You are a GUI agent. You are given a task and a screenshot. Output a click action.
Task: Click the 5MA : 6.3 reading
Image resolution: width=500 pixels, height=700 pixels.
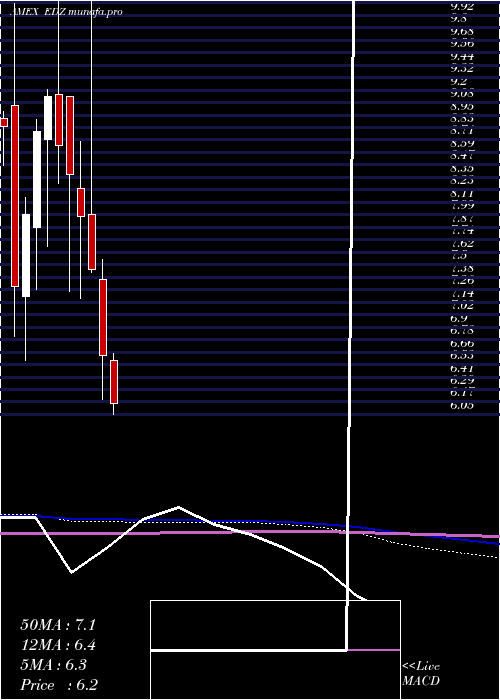pyautogui.click(x=54, y=665)
